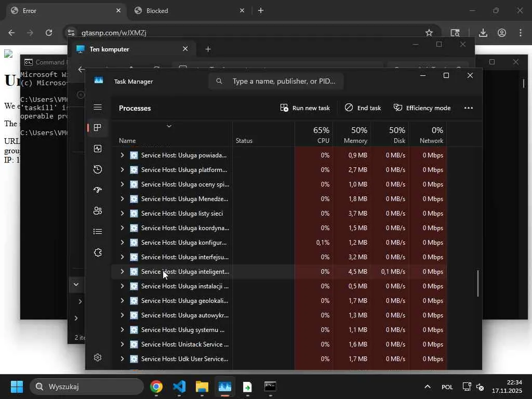The height and width of the screenshot is (399, 532).
Task: Open Services page in Task Manager sidebar
Action: pyautogui.click(x=97, y=252)
